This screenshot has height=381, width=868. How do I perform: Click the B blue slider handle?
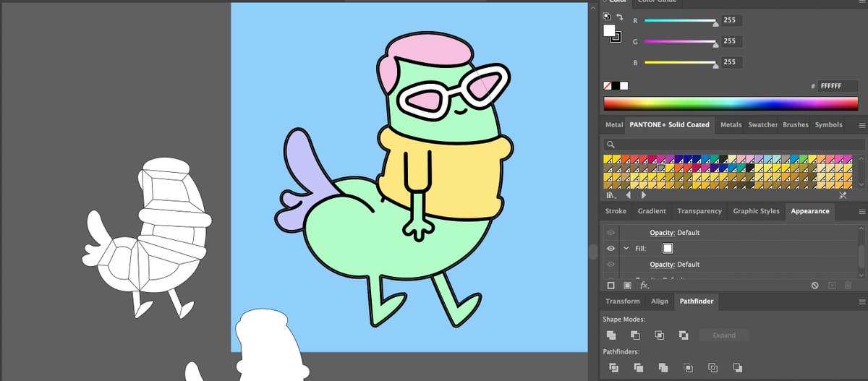tap(716, 65)
